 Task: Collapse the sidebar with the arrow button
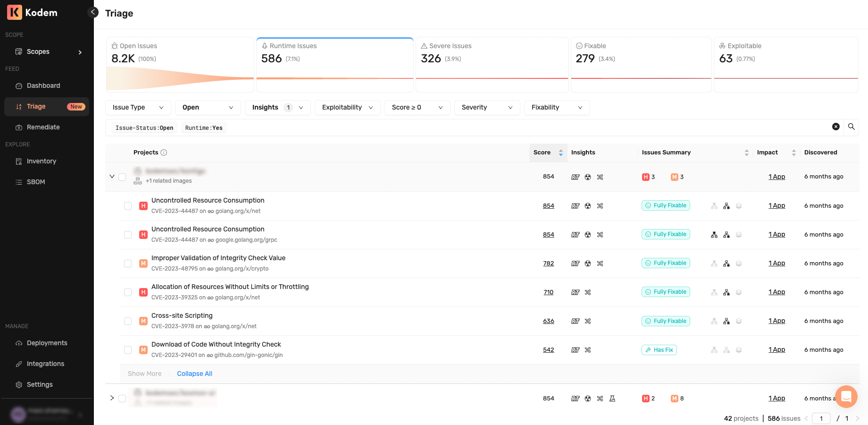[93, 12]
